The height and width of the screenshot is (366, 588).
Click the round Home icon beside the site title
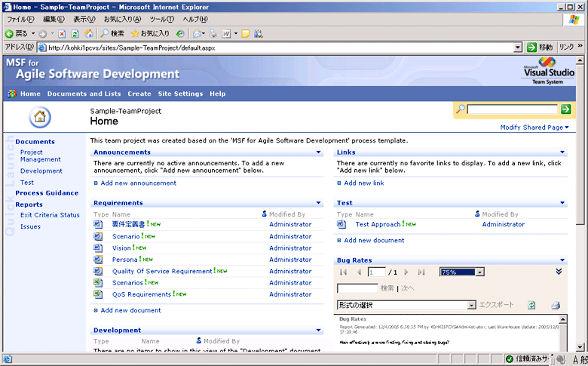40,117
